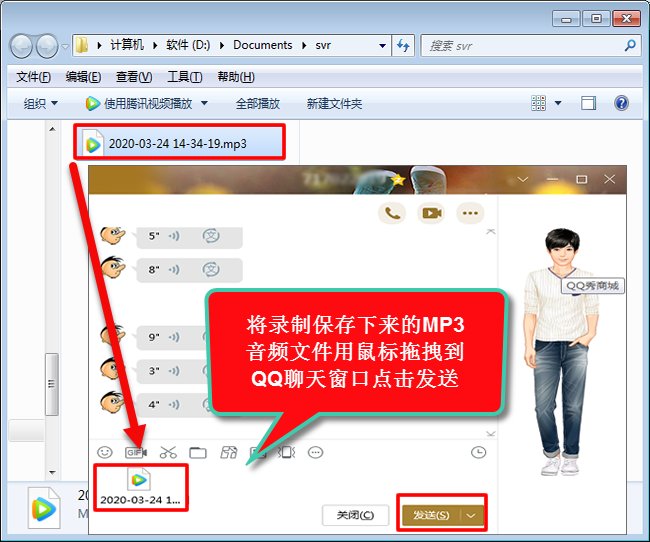Viewport: 650px width, 542px height.
Task: Expand the 软件 (D:) breadcrumb arrow
Action: 222,46
